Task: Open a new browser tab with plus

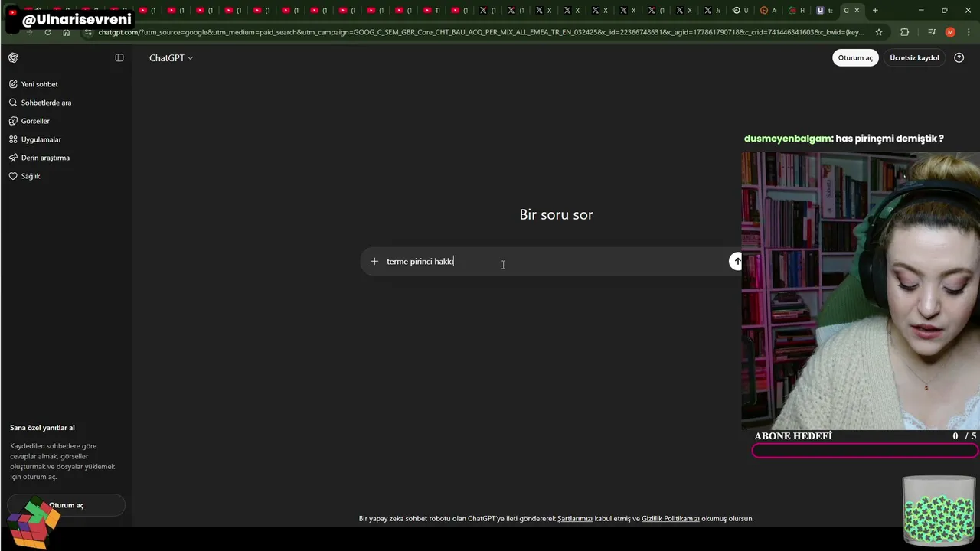Action: [x=875, y=11]
